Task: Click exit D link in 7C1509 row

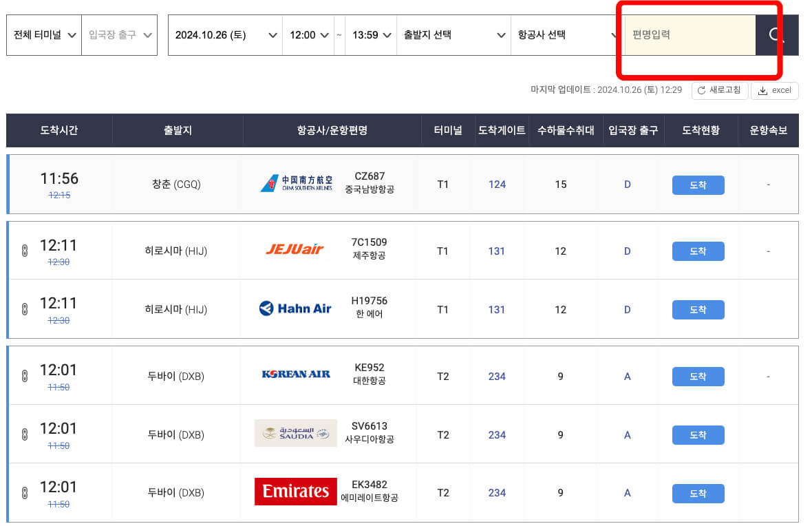Action: point(627,251)
